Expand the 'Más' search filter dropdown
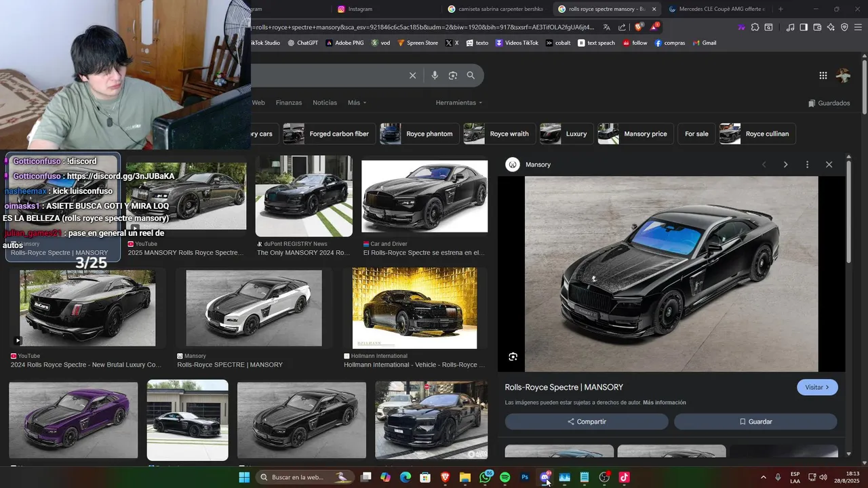 357,103
